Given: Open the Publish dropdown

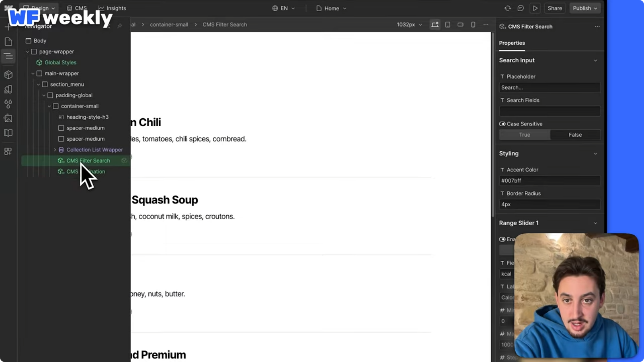Looking at the screenshot, I should coord(585,8).
